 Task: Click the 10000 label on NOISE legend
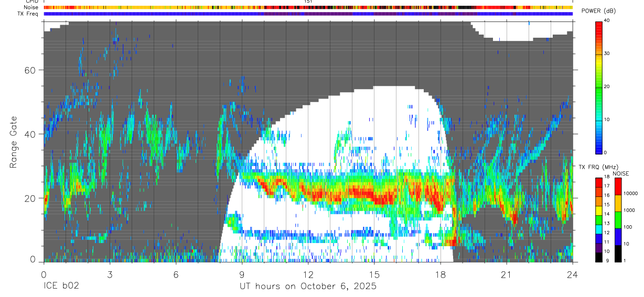pos(631,193)
